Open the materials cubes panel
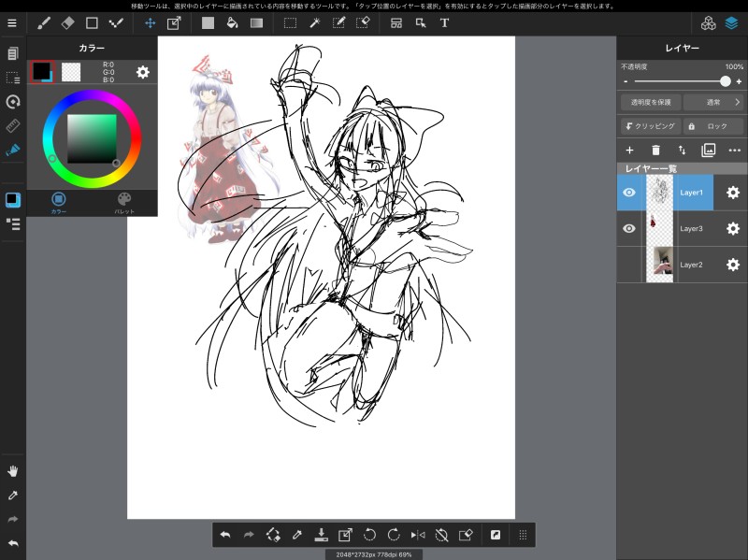The height and width of the screenshot is (560, 748). point(709,22)
